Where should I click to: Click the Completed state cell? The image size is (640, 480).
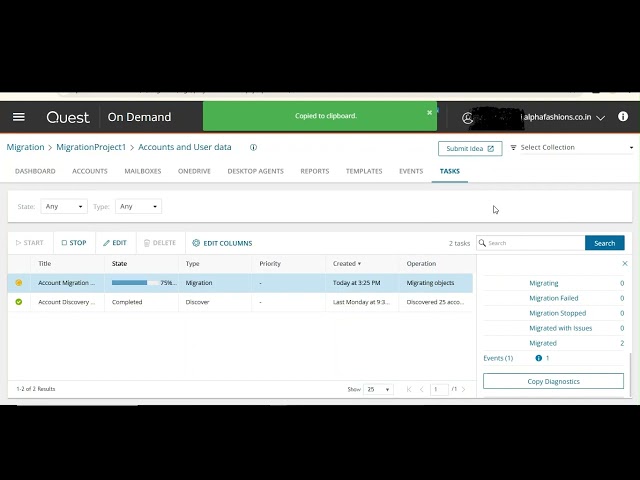point(127,302)
